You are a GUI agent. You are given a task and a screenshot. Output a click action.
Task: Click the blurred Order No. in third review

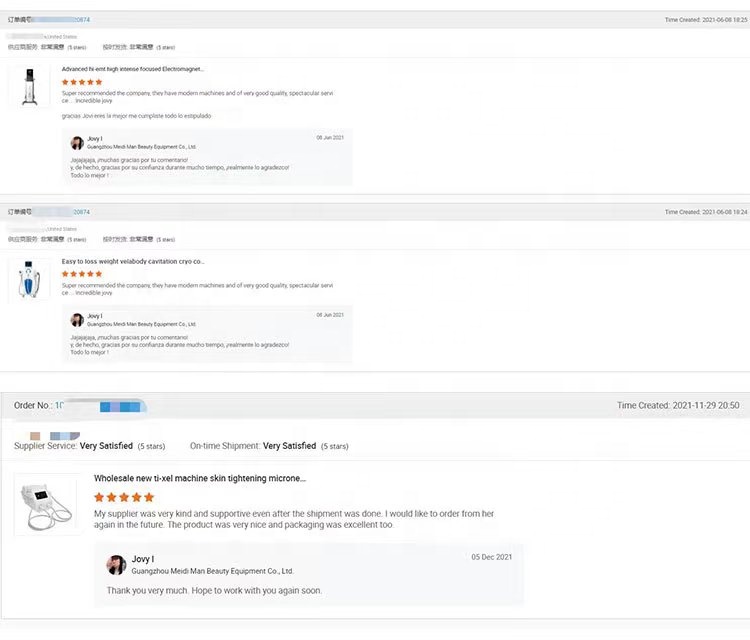[x=100, y=405]
